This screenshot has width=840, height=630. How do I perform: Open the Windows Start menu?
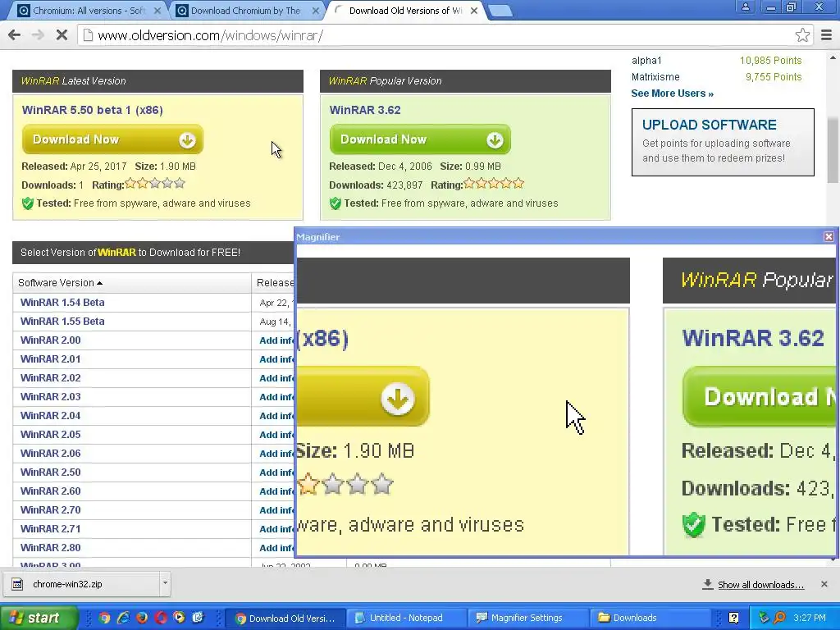(39, 618)
